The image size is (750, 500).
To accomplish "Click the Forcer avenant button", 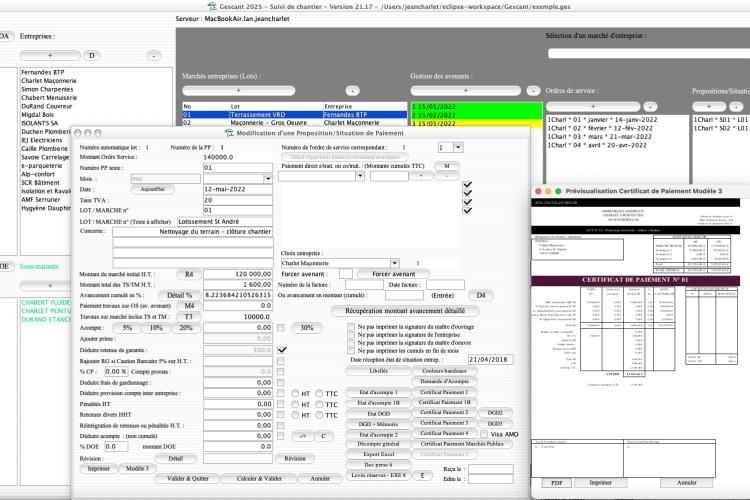I will 393,274.
